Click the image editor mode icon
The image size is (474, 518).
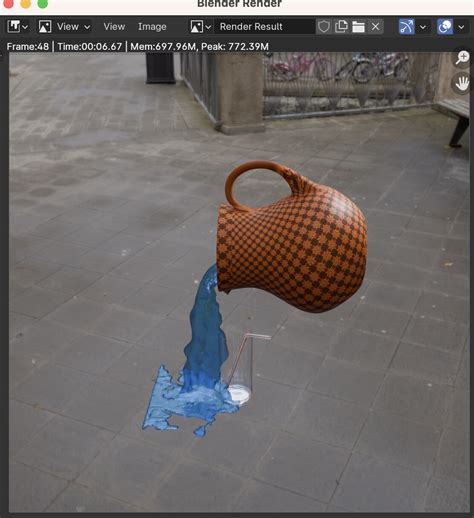[45, 26]
